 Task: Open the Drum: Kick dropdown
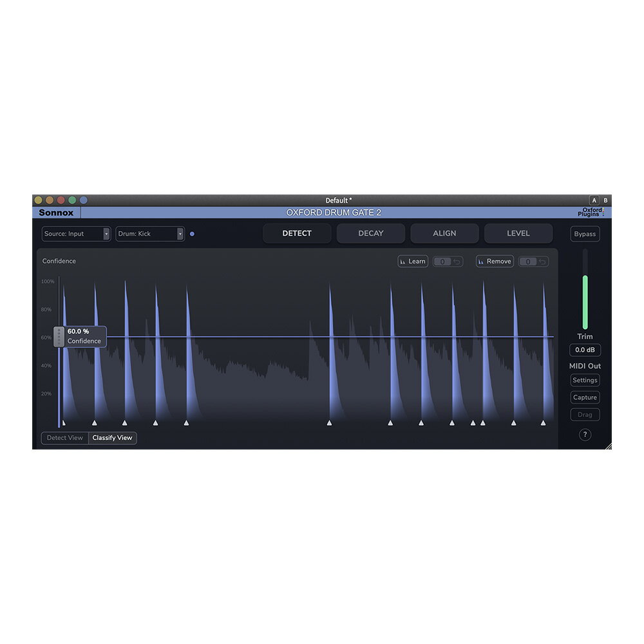click(x=149, y=234)
